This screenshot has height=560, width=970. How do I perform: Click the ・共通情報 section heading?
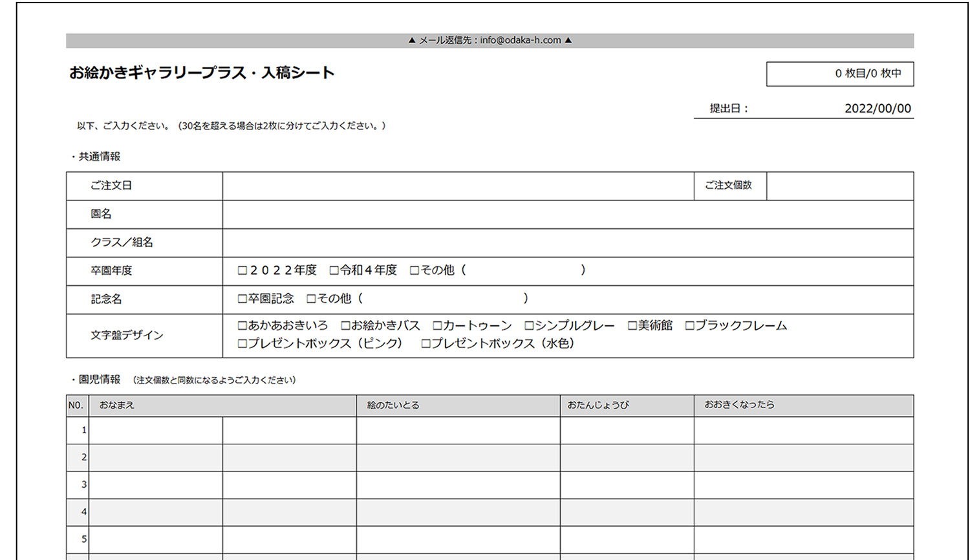point(95,156)
